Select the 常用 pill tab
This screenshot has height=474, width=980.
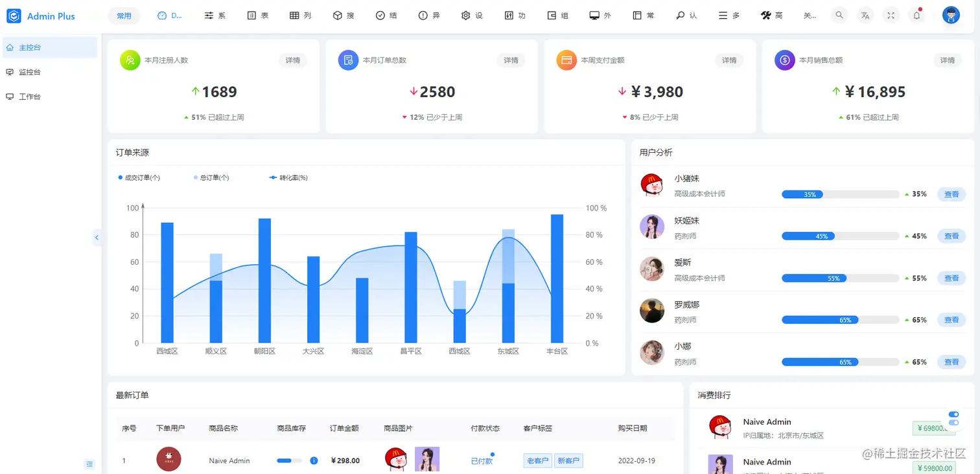pos(124,16)
